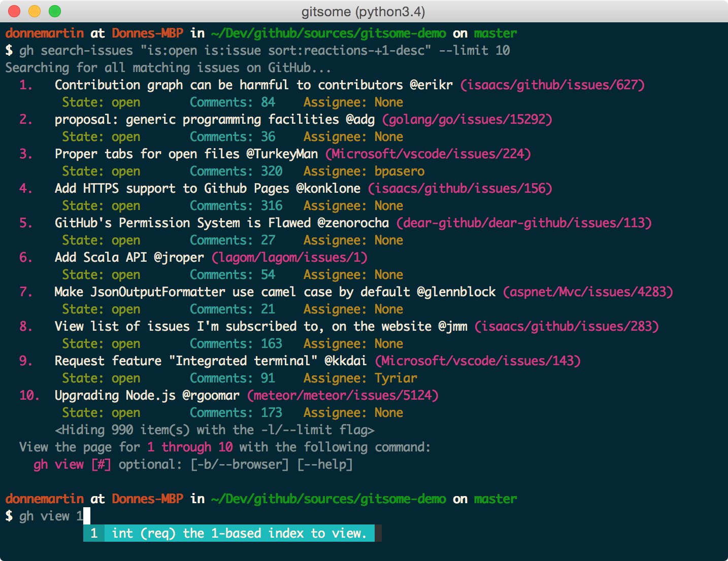Viewport: 728px width, 561px height.
Task: Click the Microsoft/vscode/issues/224 reference
Action: click(x=428, y=154)
